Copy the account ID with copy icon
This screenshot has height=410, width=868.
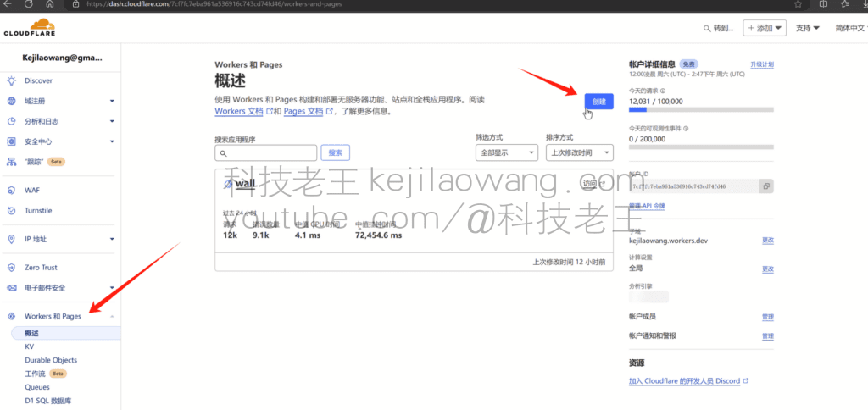point(765,186)
